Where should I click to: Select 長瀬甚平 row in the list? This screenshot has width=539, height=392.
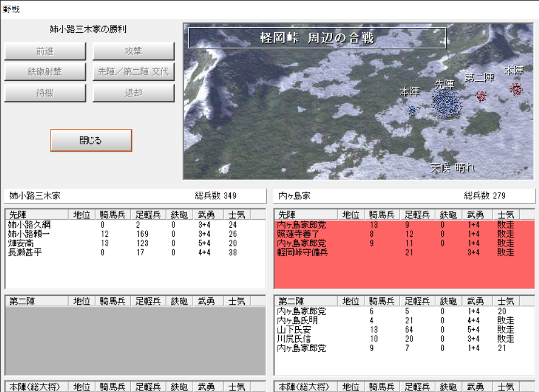(26, 252)
